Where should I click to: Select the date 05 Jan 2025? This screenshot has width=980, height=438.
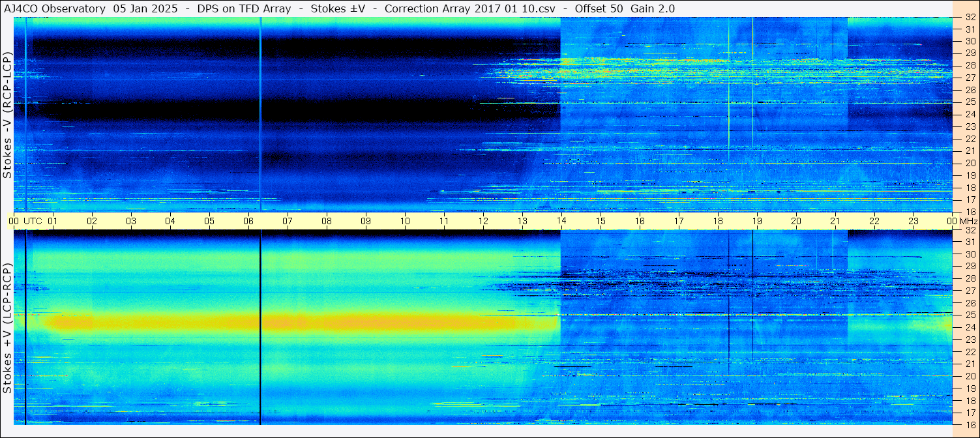(147, 8)
